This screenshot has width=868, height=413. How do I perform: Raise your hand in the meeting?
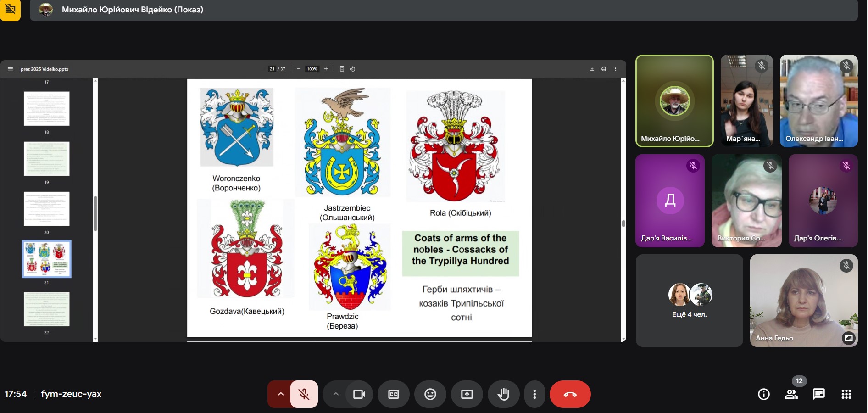[503, 394]
